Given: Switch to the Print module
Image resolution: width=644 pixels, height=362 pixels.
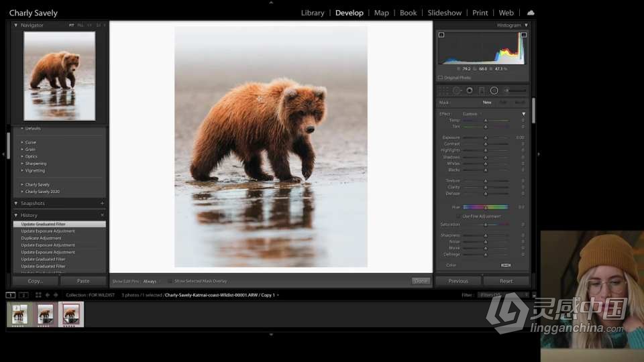Looking at the screenshot, I should [x=480, y=13].
